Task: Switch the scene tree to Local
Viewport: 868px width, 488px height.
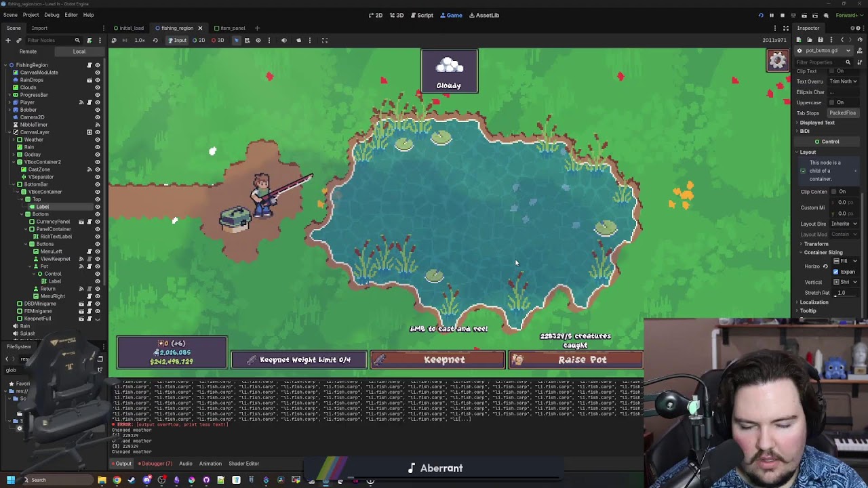Action: [x=79, y=52]
